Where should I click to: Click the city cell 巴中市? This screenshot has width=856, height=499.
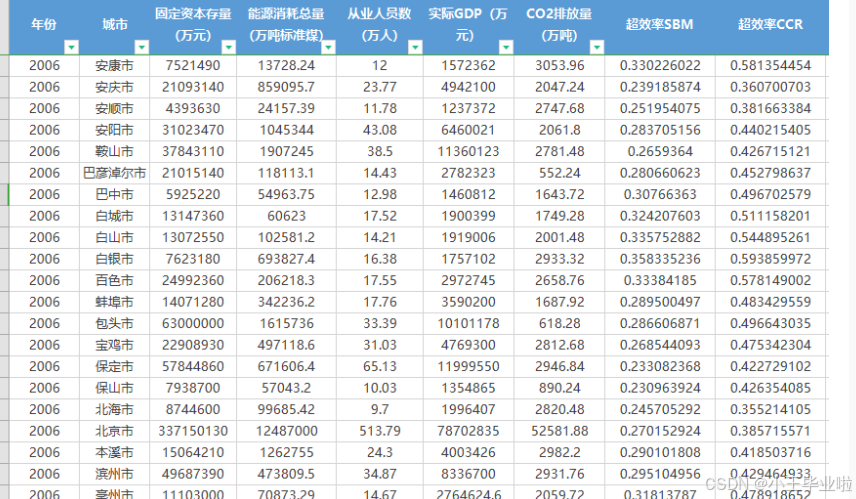click(115, 194)
